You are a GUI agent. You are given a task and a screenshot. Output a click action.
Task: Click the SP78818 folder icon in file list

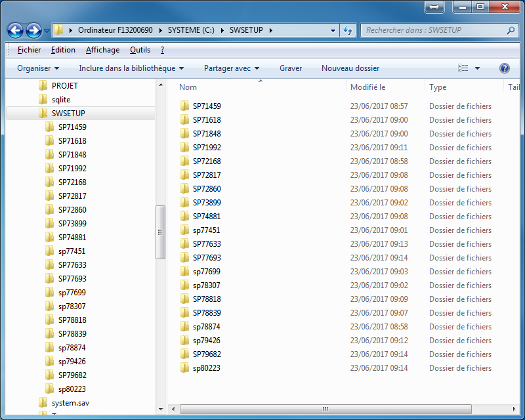(x=184, y=299)
